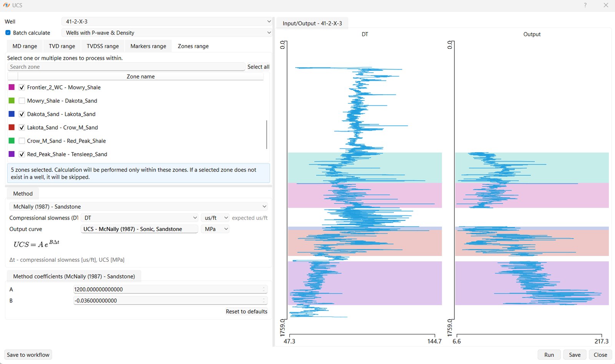Viewport: 615px width, 364px height.
Task: Close the UCS dialog window
Action: [606, 5]
